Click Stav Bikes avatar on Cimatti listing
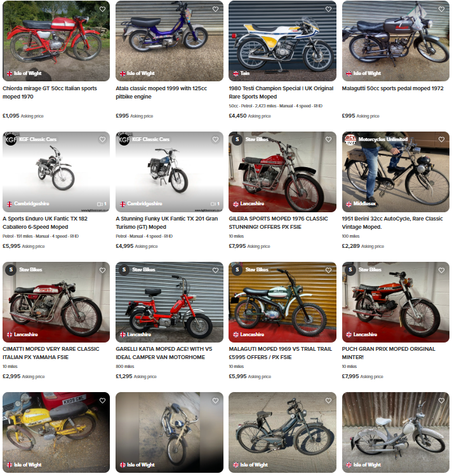 coord(11,269)
